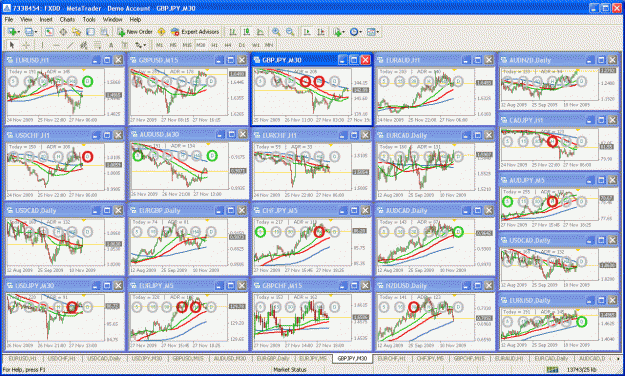Open the MetaEditor from the toolbar
625x376 pixels.
pos(161,32)
